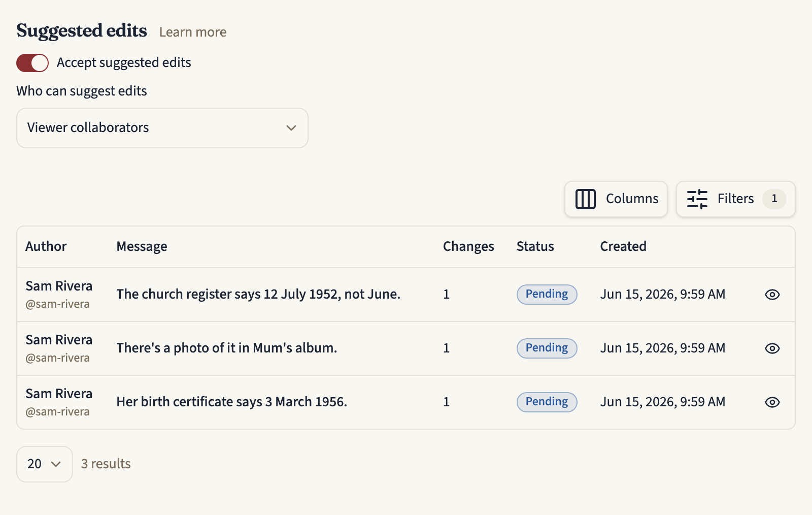Click the created date in church register row
812x515 pixels.
point(663,295)
